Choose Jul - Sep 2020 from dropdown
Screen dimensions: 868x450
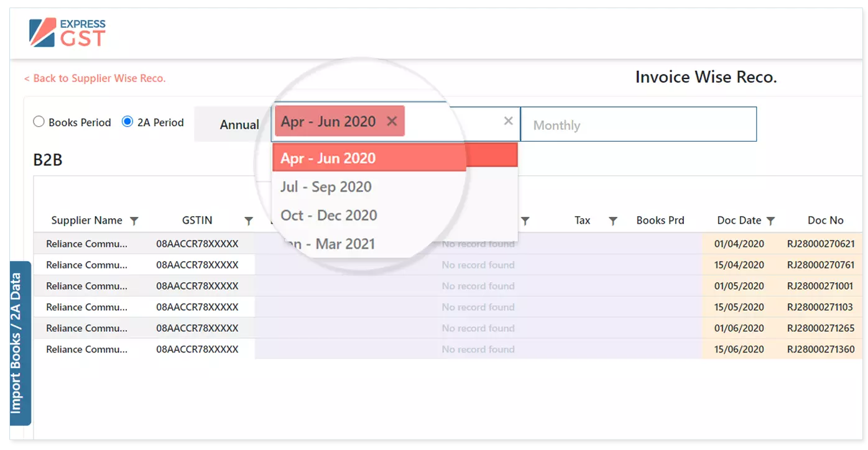[326, 186]
